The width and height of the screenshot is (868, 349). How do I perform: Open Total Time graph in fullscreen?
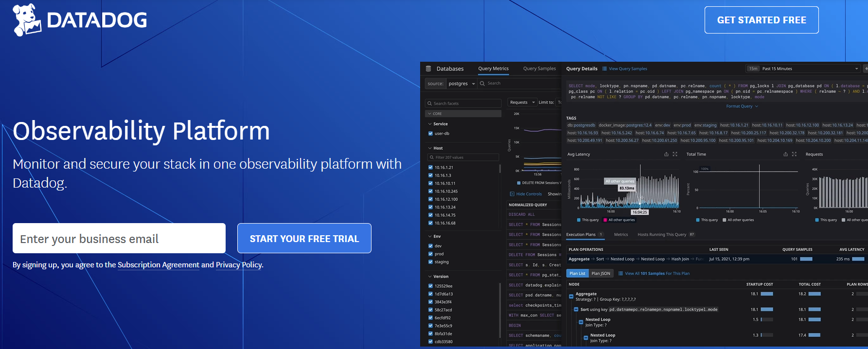click(x=794, y=154)
